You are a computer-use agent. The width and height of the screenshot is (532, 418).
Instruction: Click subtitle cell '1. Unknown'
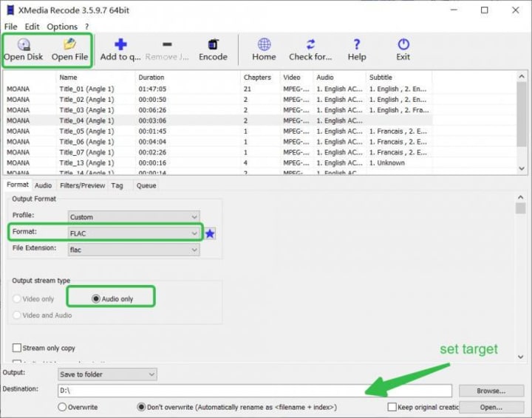pyautogui.click(x=387, y=162)
